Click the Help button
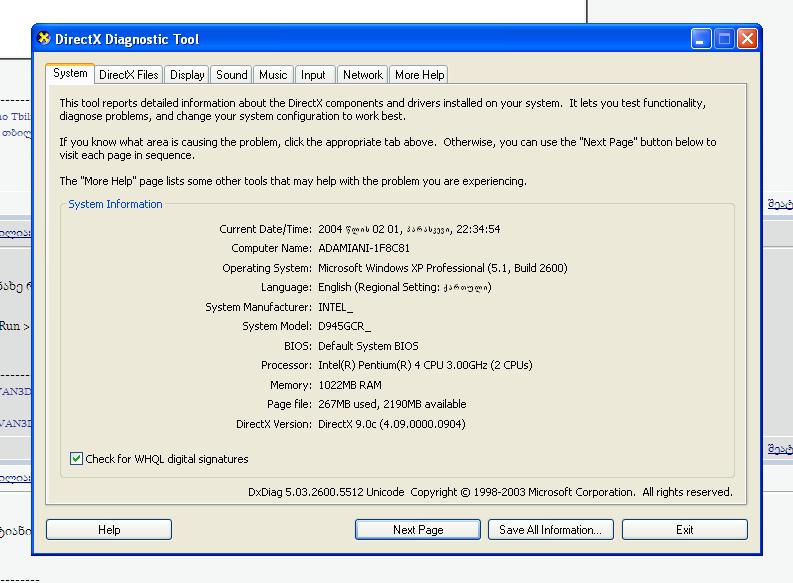Viewport: 793px width, 583px height. click(x=109, y=529)
